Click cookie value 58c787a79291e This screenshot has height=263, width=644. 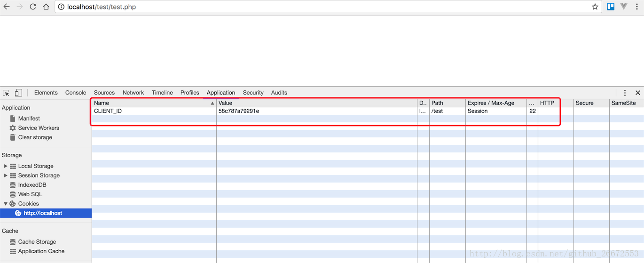[317, 111]
